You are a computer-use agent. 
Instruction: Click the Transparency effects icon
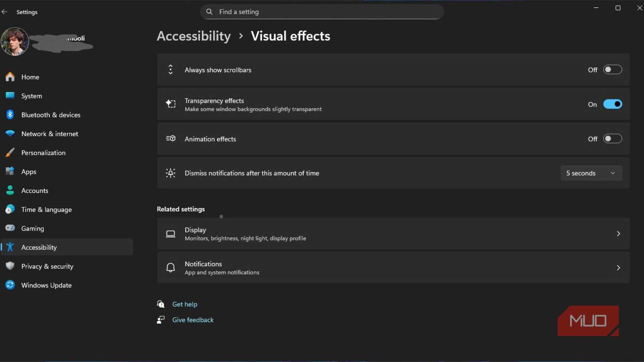[x=171, y=104]
